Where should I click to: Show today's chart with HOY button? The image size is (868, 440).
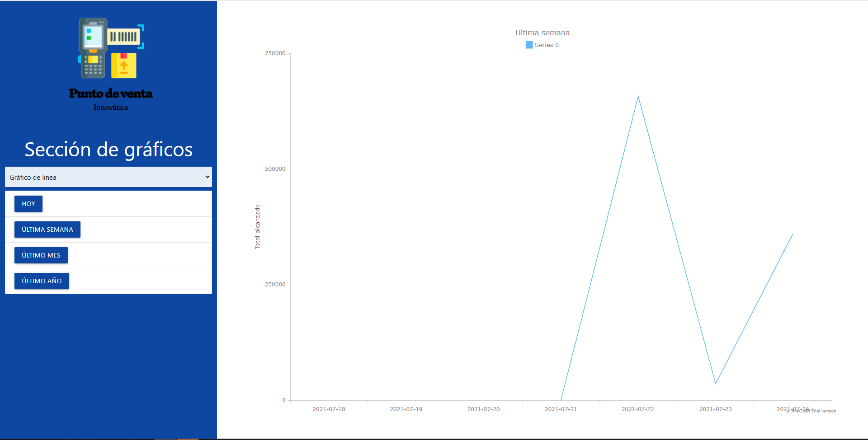[x=28, y=204]
